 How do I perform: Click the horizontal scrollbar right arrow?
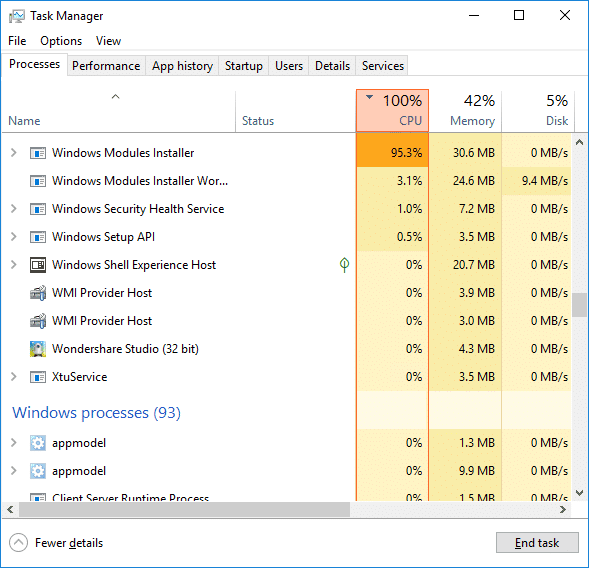coord(563,510)
